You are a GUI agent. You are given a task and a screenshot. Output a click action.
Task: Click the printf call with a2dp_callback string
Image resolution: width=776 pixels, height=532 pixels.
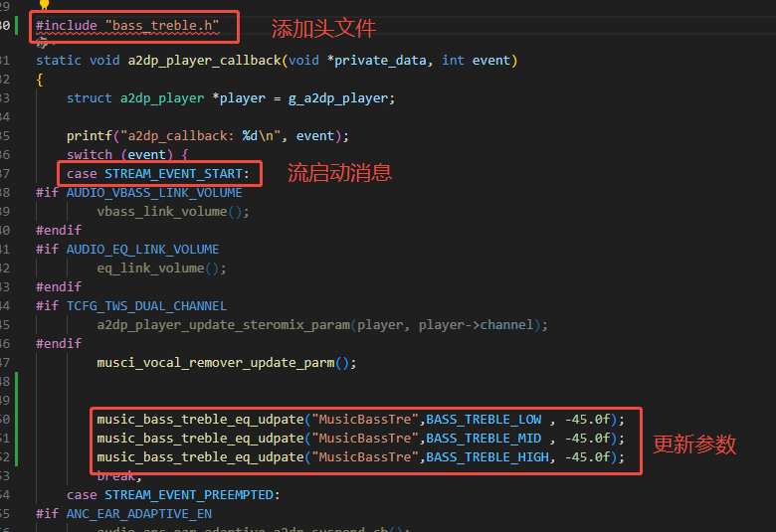208,136
